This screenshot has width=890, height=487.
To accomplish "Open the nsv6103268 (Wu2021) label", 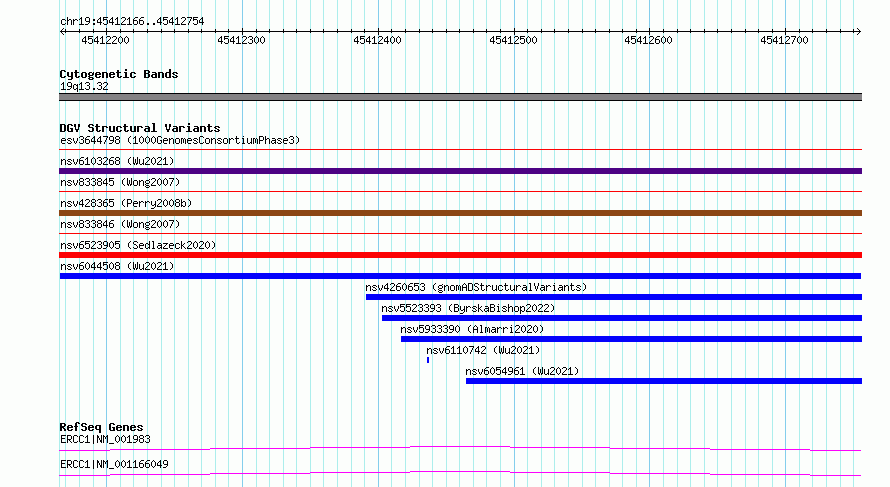I will click(117, 161).
